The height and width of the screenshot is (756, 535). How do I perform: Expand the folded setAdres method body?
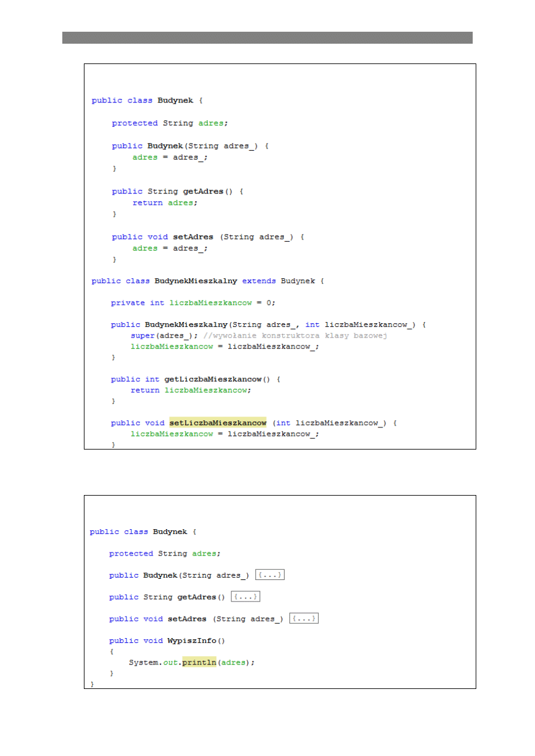tap(303, 618)
